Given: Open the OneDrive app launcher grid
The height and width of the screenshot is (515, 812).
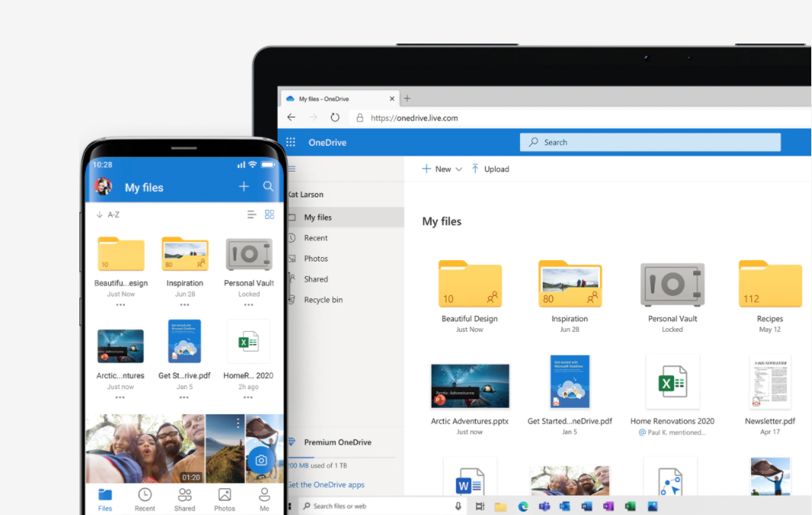Looking at the screenshot, I should pyautogui.click(x=291, y=142).
